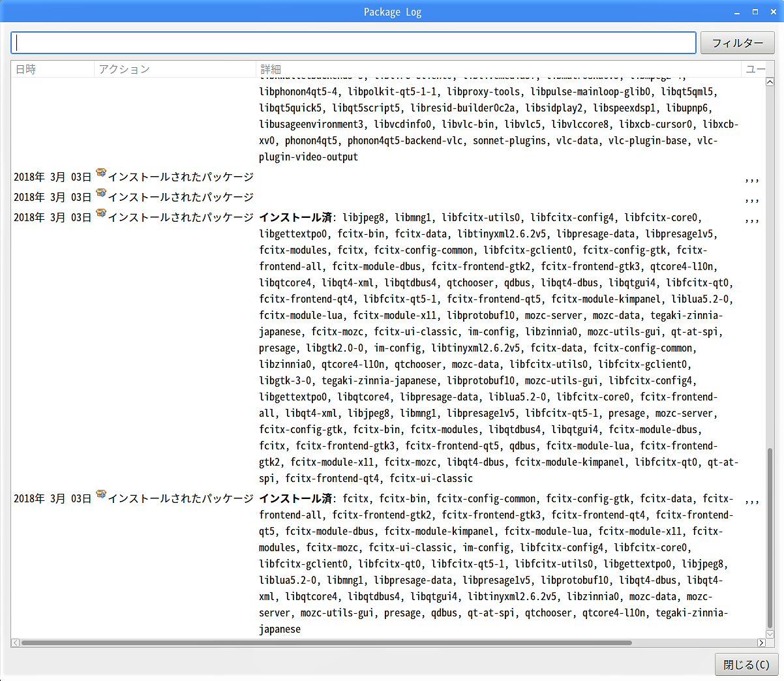
Task: Click the filter text input field
Action: pos(354,42)
